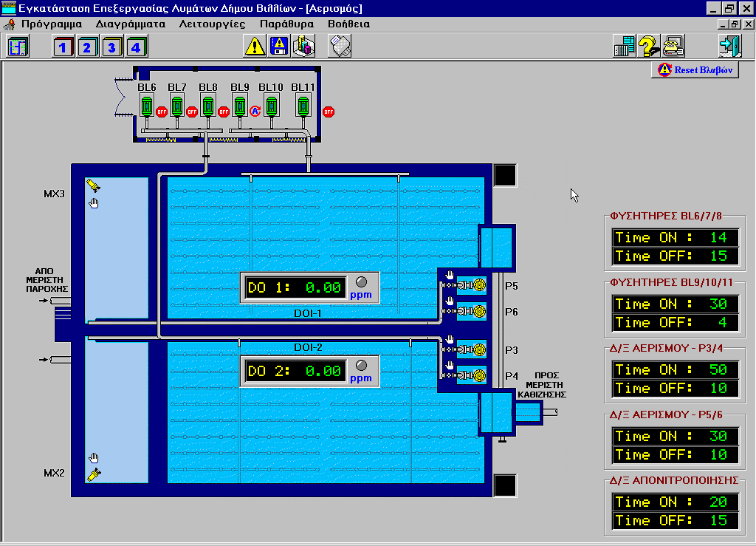This screenshot has width=756, height=546.
Task: Toggle the auto mode indicator beside BL9
Action: (x=255, y=112)
